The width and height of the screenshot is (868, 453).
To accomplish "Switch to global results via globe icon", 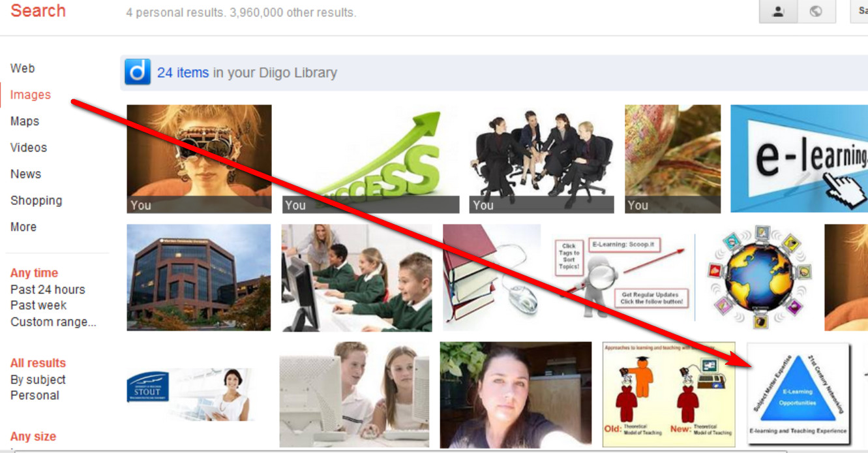I will pyautogui.click(x=816, y=11).
